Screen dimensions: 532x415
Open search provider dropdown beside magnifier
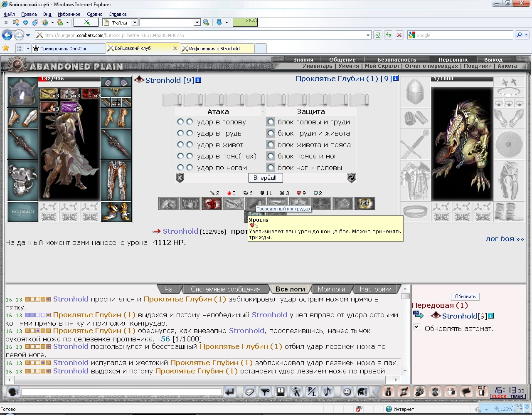point(527,35)
